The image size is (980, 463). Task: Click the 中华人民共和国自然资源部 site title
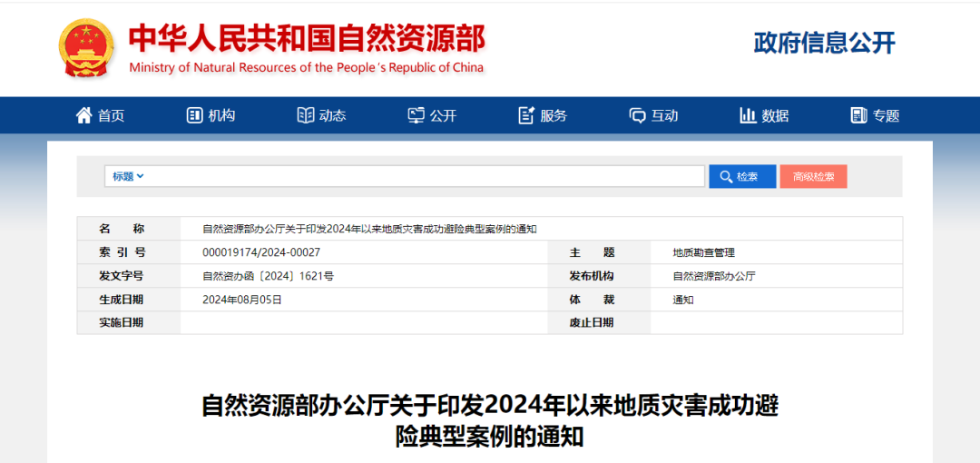(x=307, y=39)
